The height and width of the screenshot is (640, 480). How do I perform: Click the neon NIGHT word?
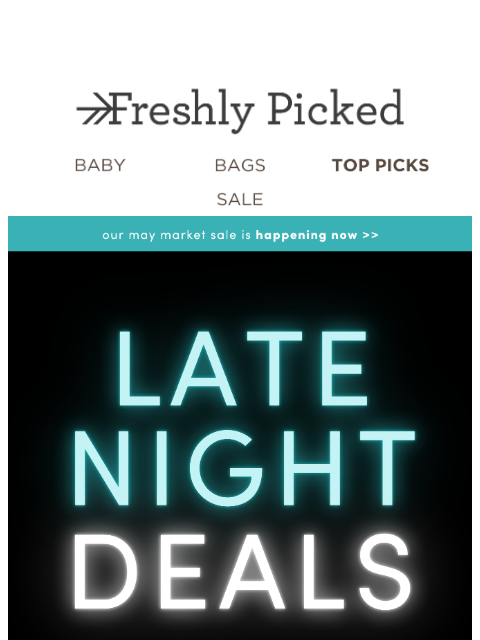[244, 468]
